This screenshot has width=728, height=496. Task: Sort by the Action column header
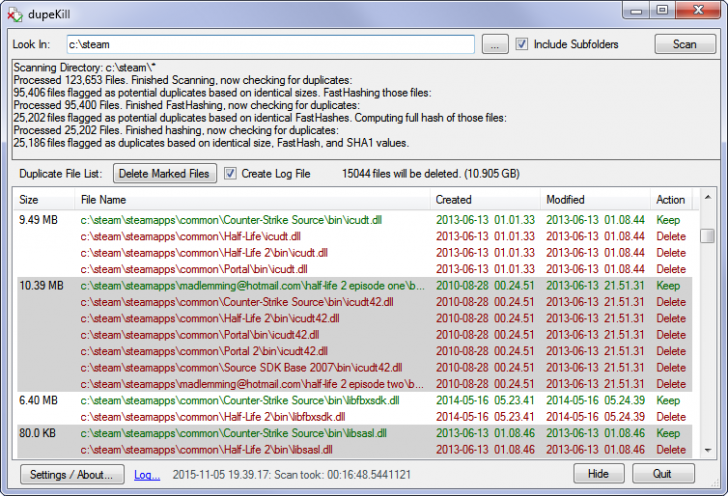[671, 200]
